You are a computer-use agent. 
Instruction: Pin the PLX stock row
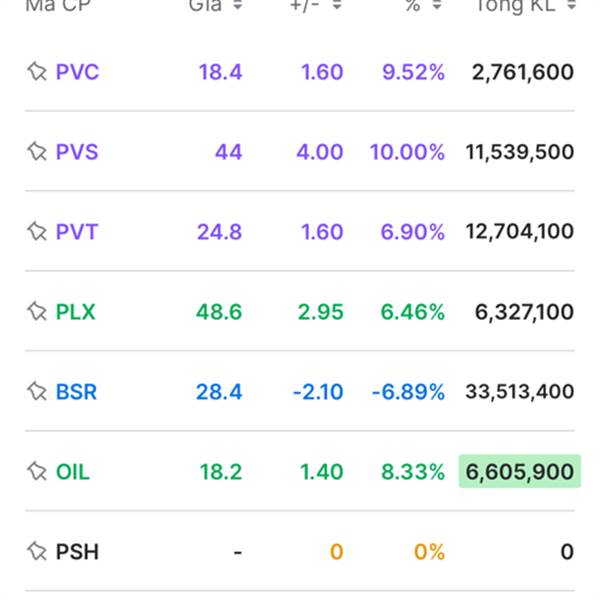(x=36, y=312)
